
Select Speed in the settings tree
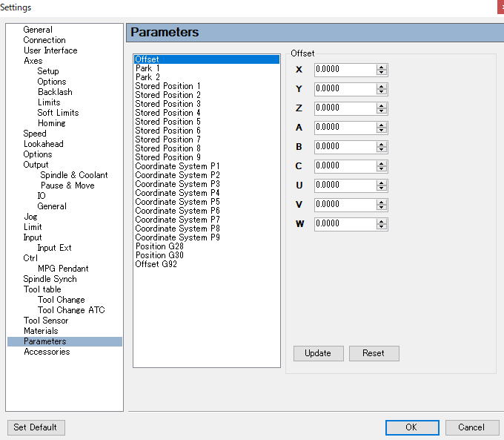pyautogui.click(x=35, y=134)
